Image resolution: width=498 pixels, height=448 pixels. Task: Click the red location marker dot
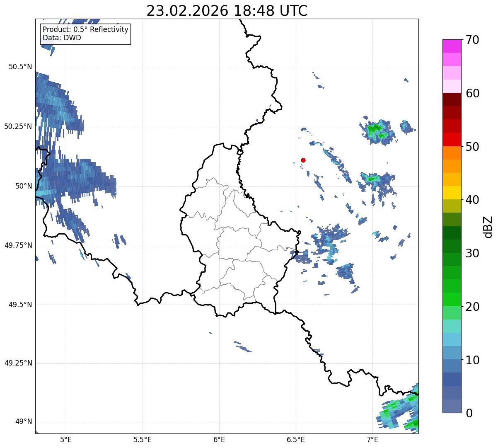[303, 160]
